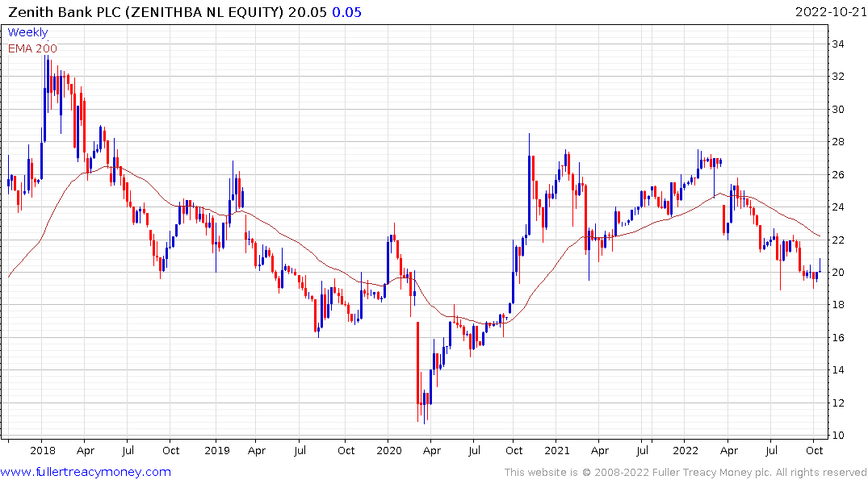The image size is (868, 484).
Task: Click the x-axis label 2019
Action: pos(217,450)
